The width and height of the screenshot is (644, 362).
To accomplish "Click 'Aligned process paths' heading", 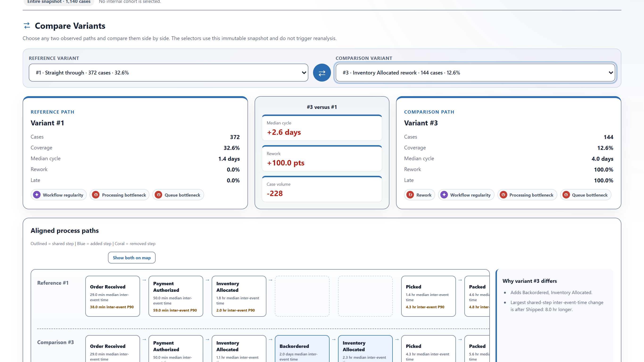I will pyautogui.click(x=65, y=230).
